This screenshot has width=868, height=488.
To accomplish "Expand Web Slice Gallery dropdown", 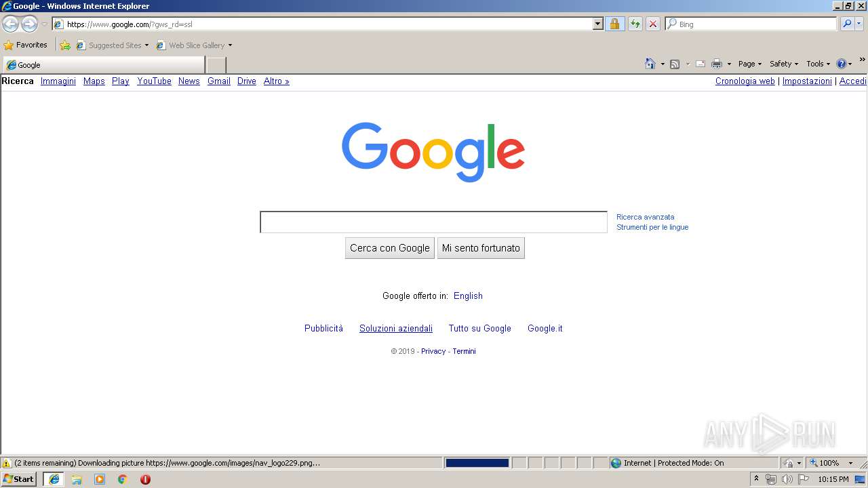I will click(230, 45).
